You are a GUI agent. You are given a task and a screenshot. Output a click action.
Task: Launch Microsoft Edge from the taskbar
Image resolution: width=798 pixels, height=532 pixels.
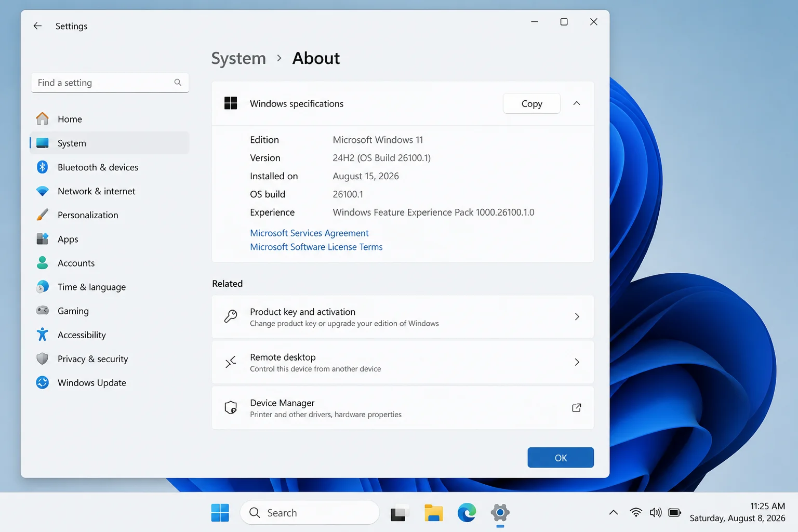(467, 513)
